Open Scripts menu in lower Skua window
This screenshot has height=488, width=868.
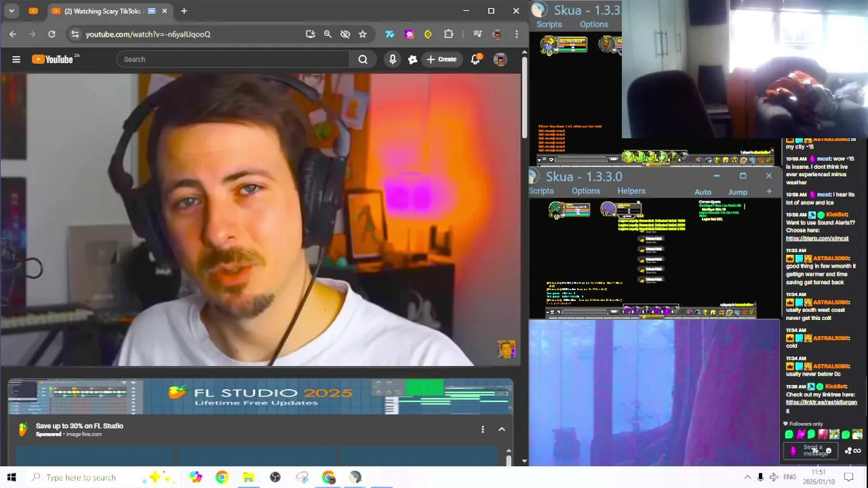click(541, 191)
